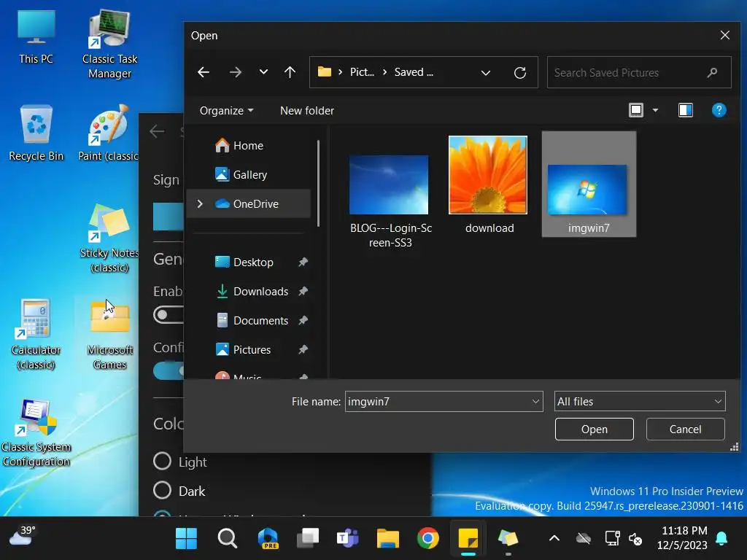The width and height of the screenshot is (747, 560).
Task: Open taskbar Search
Action: click(x=228, y=538)
